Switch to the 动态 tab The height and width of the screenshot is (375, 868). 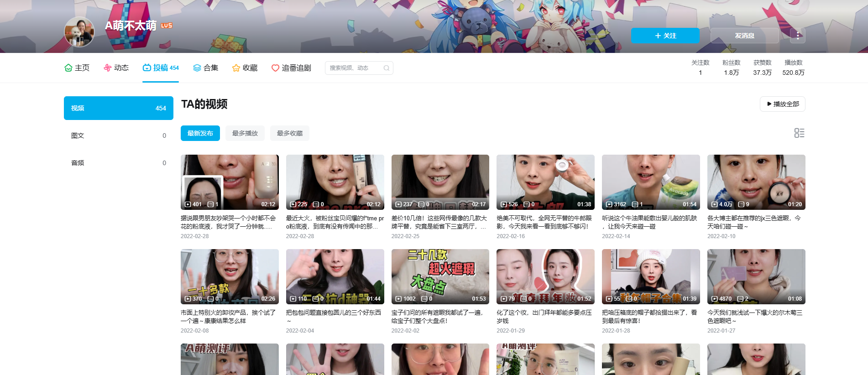[116, 68]
